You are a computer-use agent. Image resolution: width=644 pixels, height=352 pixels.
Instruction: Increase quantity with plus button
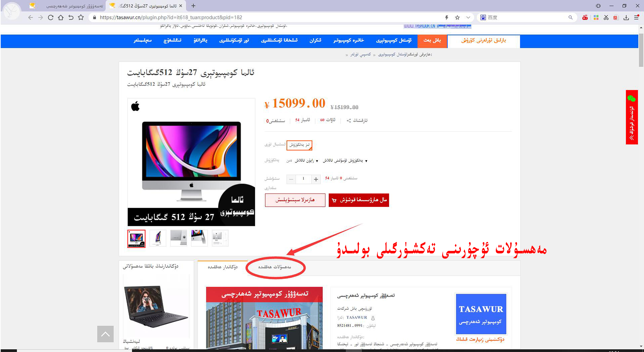coord(316,179)
